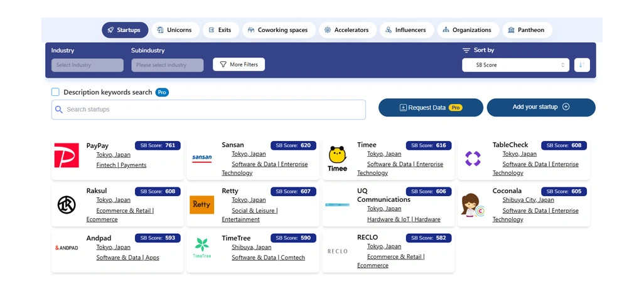Click Retty's SB Score 607 badge
This screenshot has width=644, height=292.
click(x=293, y=192)
